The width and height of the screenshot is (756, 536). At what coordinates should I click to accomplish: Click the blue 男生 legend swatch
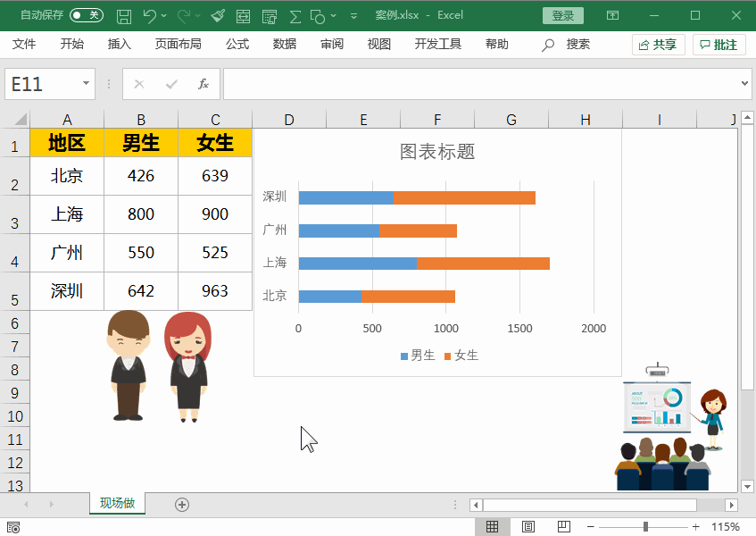404,356
